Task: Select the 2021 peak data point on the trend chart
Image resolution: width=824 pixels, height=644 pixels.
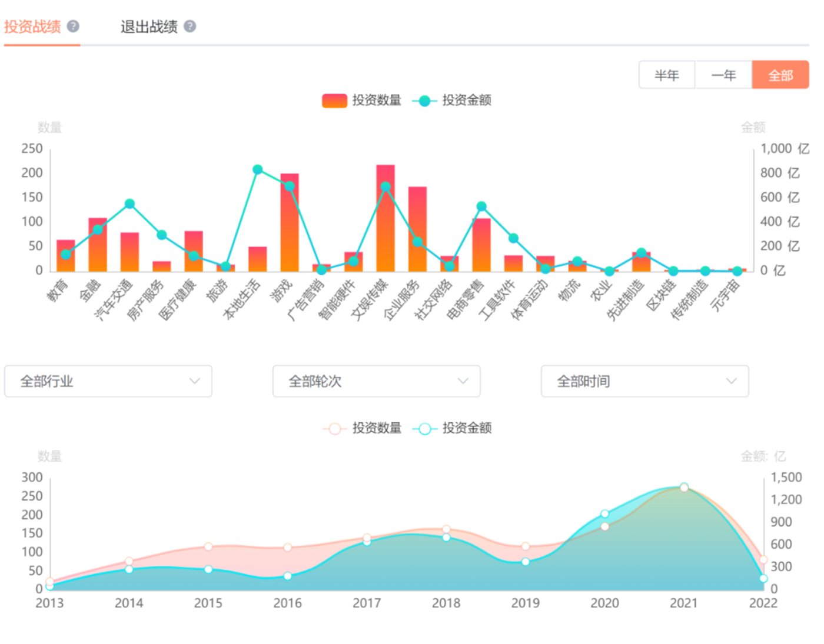Action: 685,487
